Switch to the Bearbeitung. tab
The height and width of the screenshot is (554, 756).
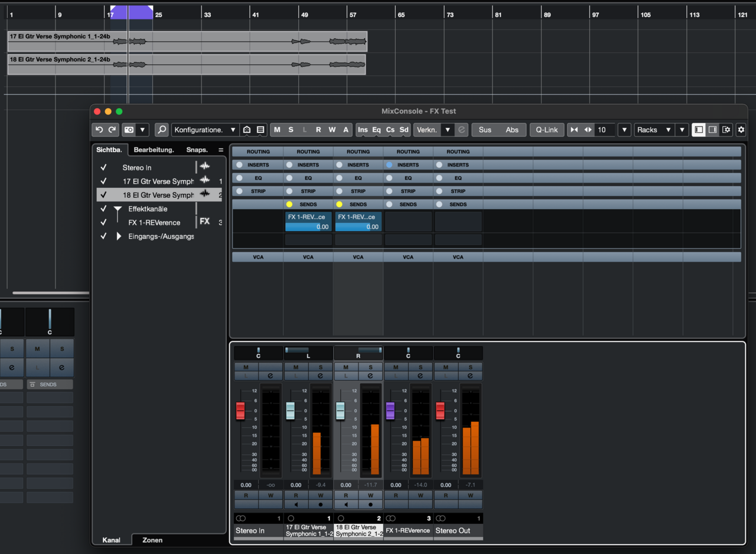point(154,150)
